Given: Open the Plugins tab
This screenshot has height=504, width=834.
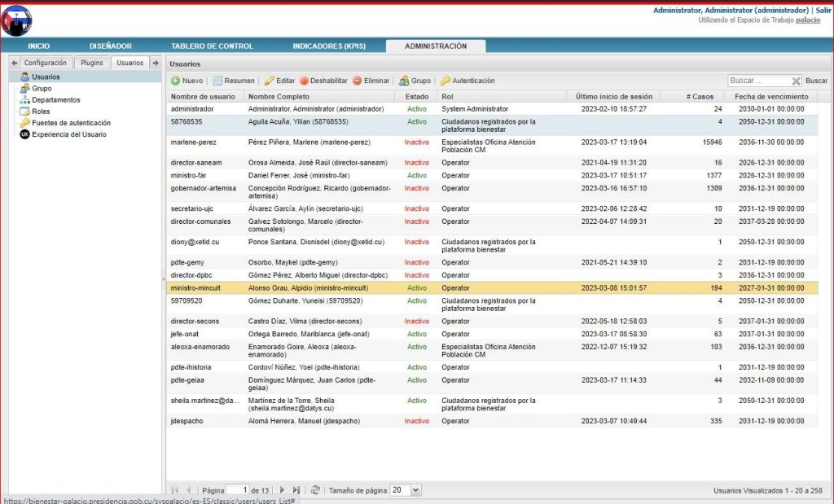Looking at the screenshot, I should point(92,63).
